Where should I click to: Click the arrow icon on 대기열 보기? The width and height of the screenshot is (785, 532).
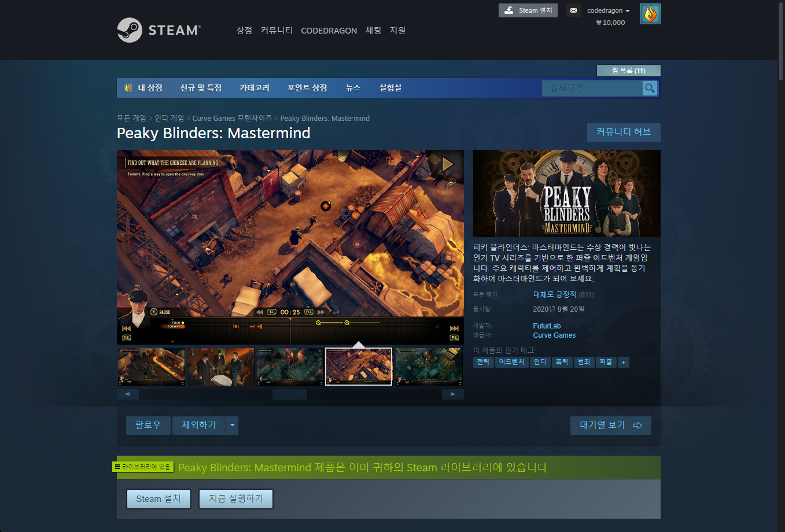click(637, 425)
